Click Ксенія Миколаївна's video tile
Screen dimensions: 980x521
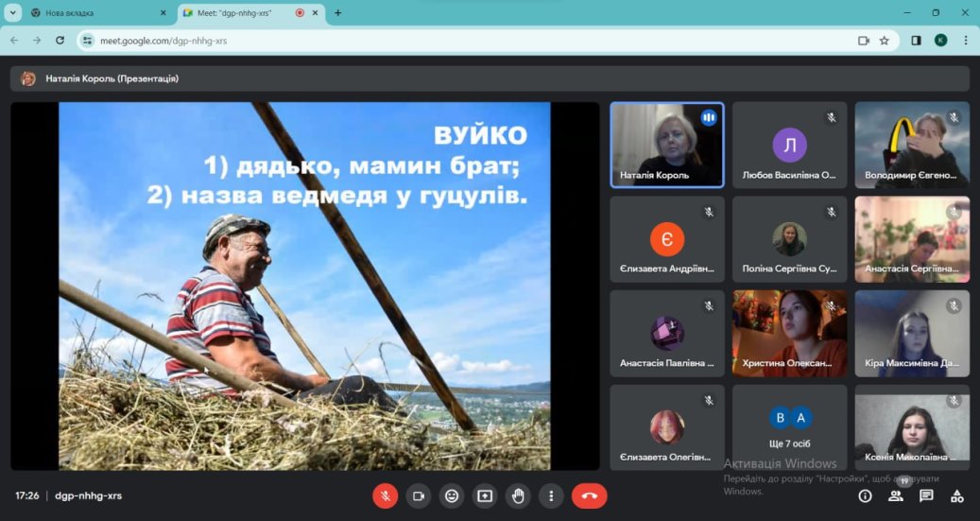point(912,427)
